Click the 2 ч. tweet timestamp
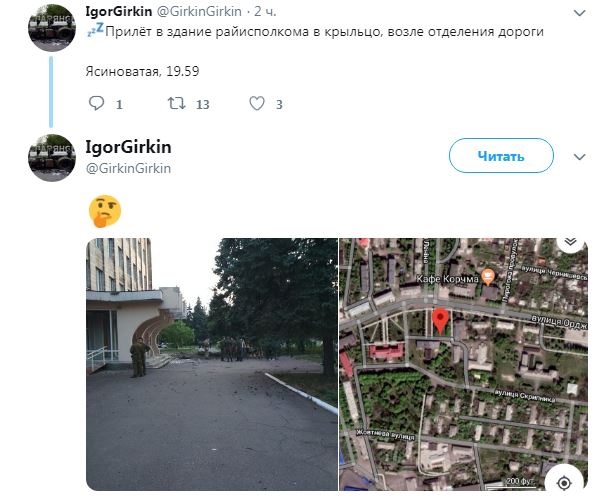 click(x=265, y=11)
